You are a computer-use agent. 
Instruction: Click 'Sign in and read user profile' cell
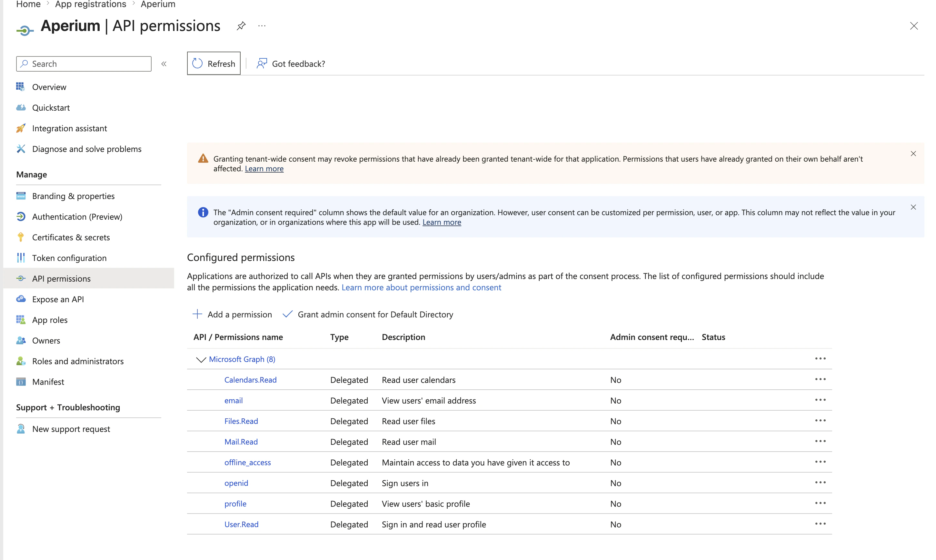click(x=433, y=525)
